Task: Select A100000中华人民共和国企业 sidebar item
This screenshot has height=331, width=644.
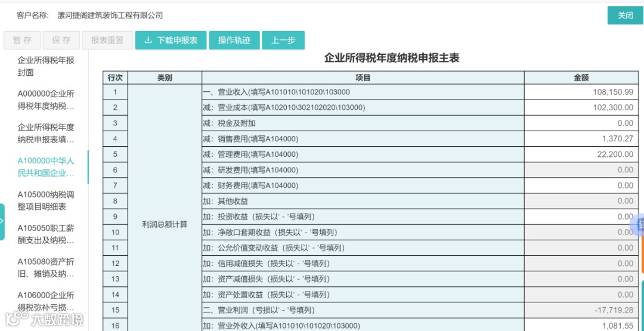Action: pyautogui.click(x=46, y=167)
